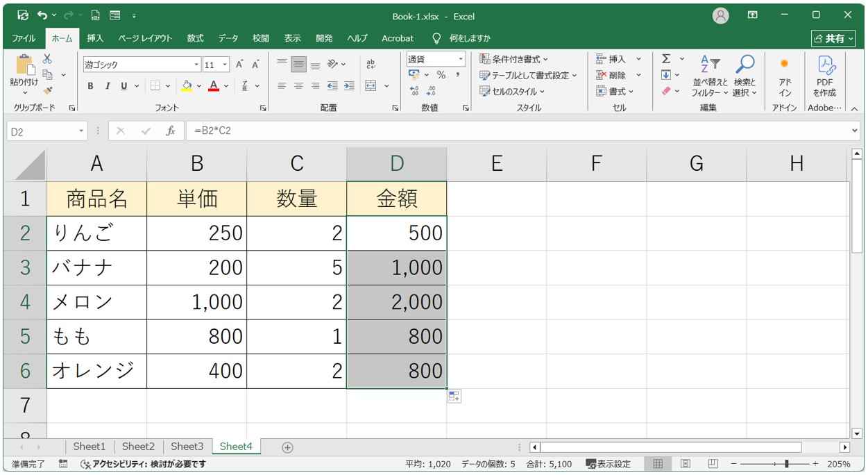
Task: Collapse the ribbon with the caret
Action: click(854, 108)
